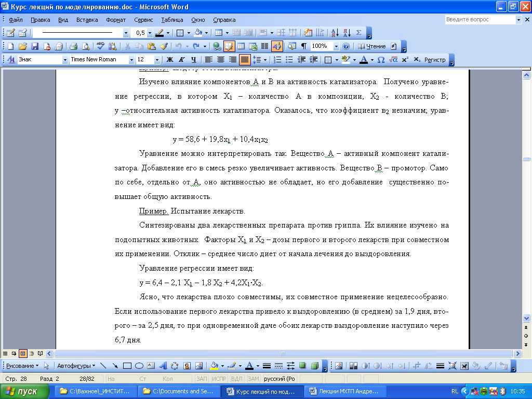The height and width of the screenshot is (399, 532).
Task: Expand Рисование drawing menu
Action: [x=22, y=366]
